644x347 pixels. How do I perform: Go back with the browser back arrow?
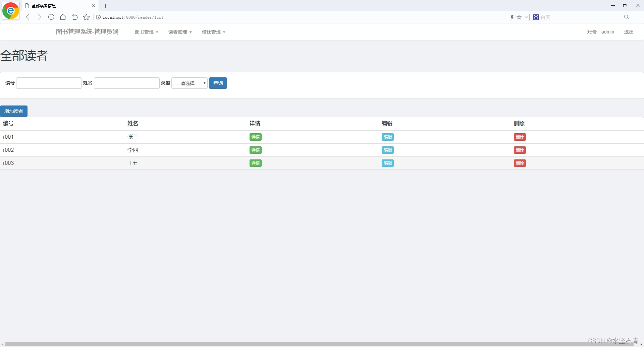(x=28, y=17)
